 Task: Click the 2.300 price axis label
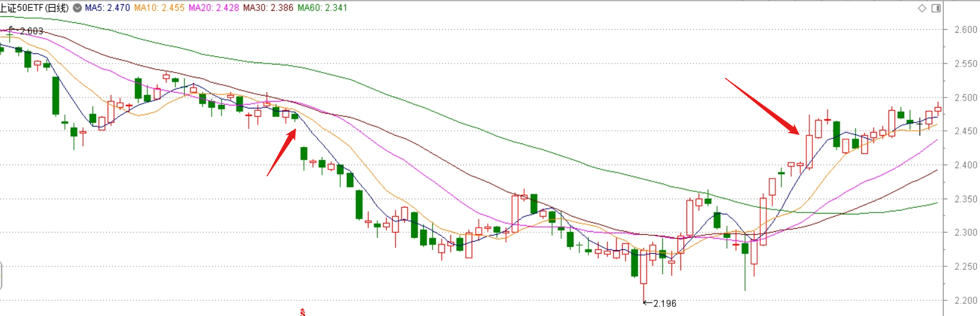tap(965, 232)
